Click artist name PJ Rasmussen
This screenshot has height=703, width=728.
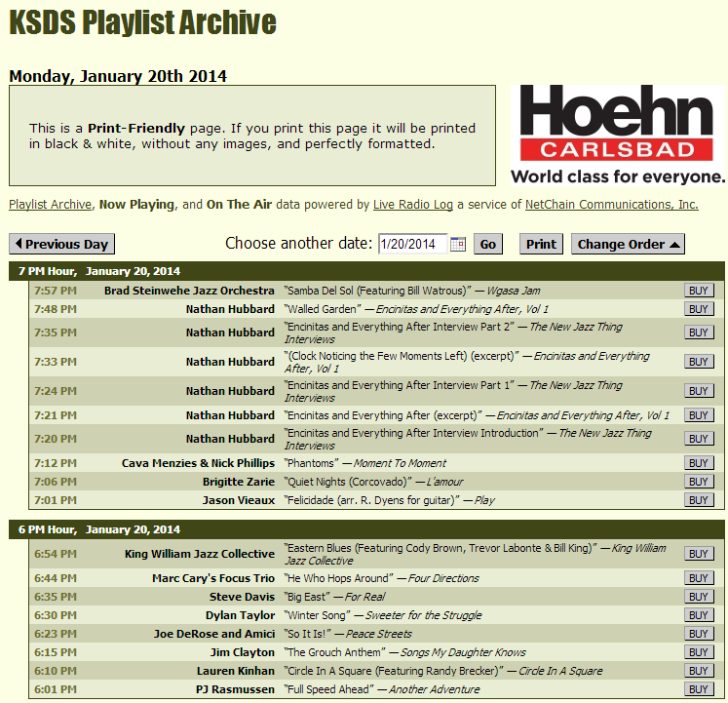[x=236, y=689]
